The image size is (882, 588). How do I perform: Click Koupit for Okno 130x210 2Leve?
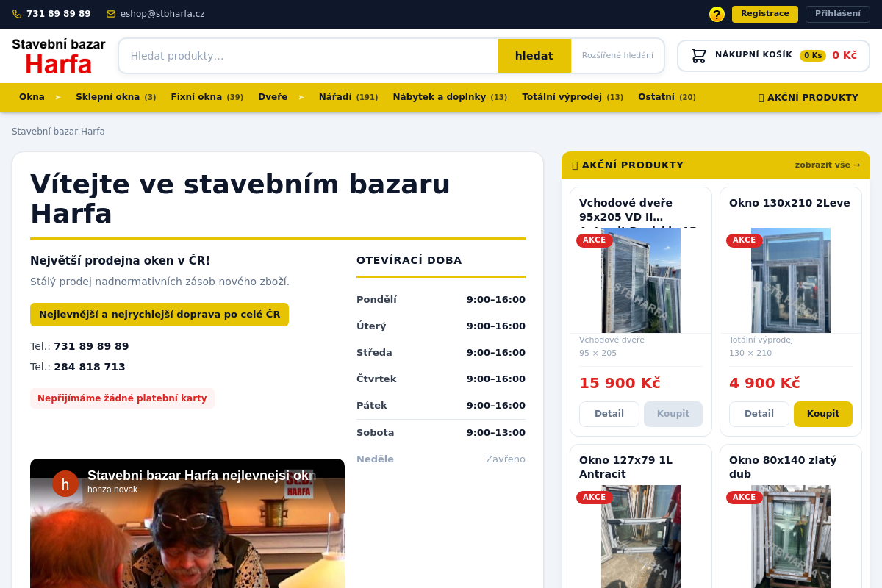point(823,414)
